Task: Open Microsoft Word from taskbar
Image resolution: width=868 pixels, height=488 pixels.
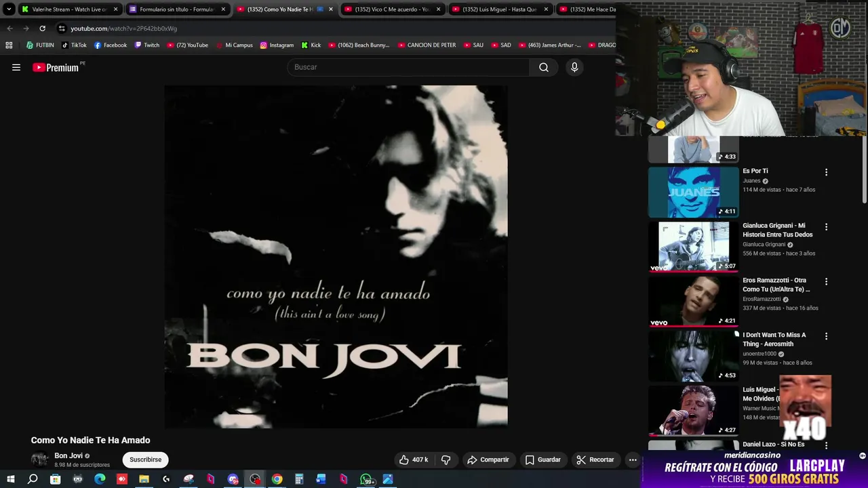Action: coord(321,479)
